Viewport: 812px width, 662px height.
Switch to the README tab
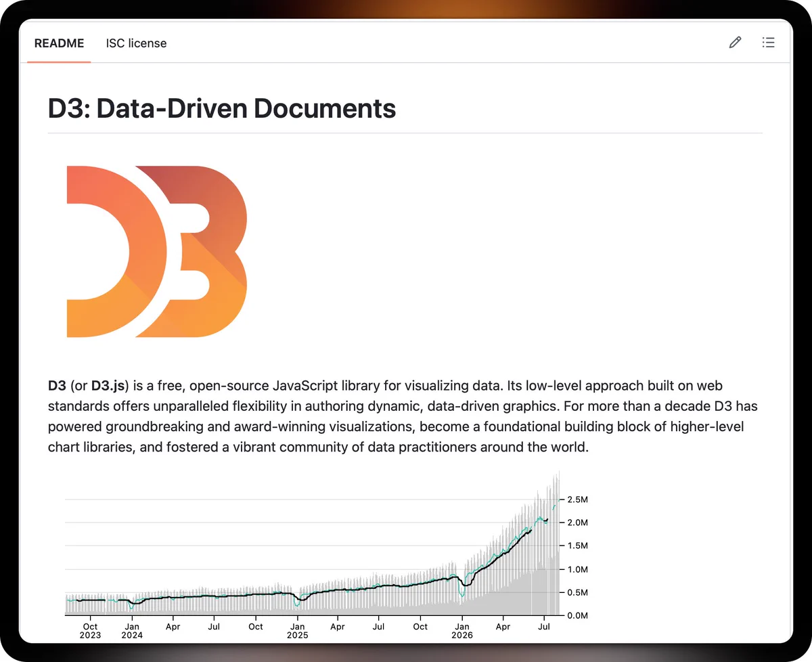click(59, 43)
